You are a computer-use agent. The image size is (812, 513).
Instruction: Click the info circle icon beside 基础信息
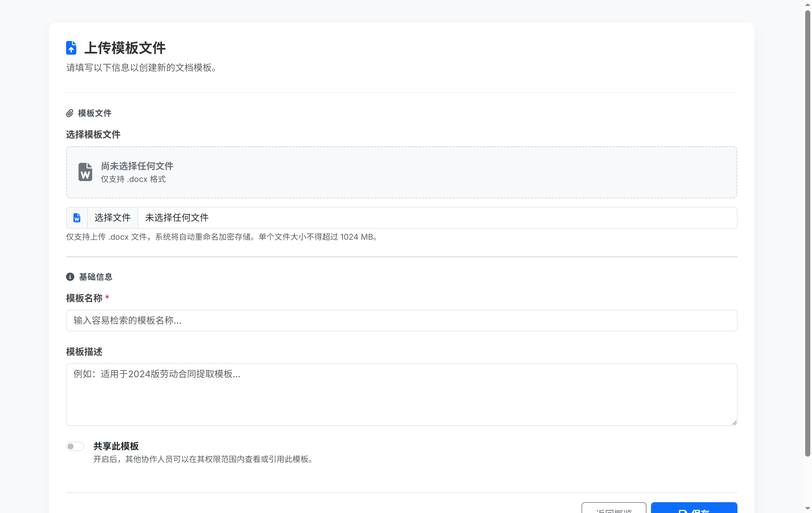70,277
